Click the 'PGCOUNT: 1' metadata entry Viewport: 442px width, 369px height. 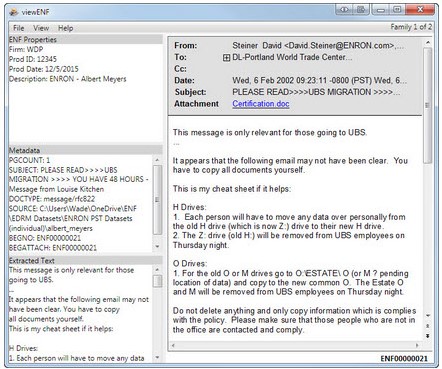point(29,160)
